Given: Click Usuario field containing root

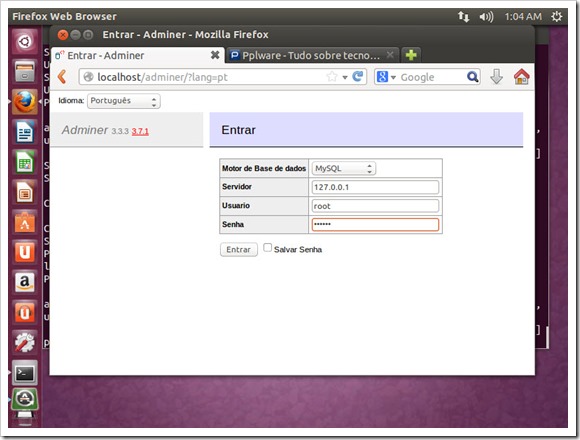Looking at the screenshot, I should [x=375, y=206].
